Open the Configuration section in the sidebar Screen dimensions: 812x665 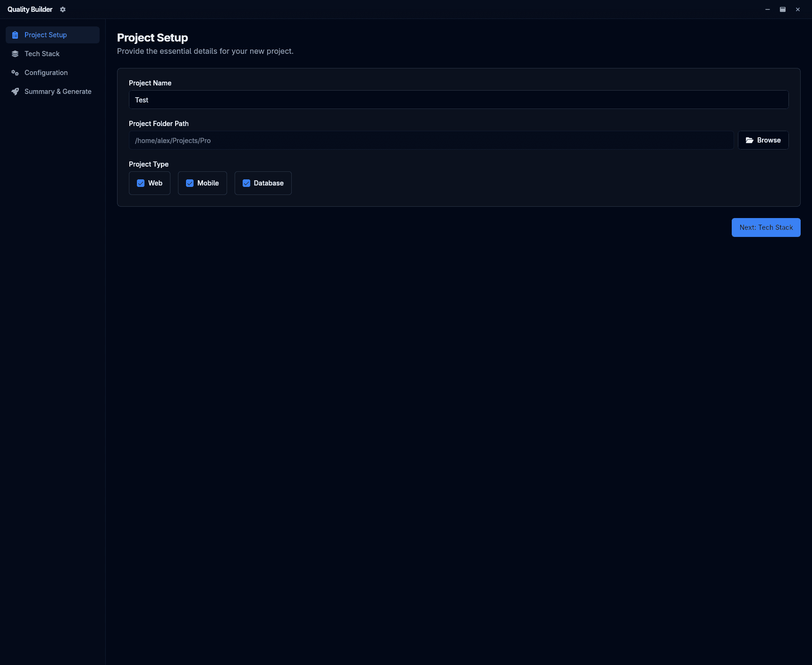click(46, 73)
